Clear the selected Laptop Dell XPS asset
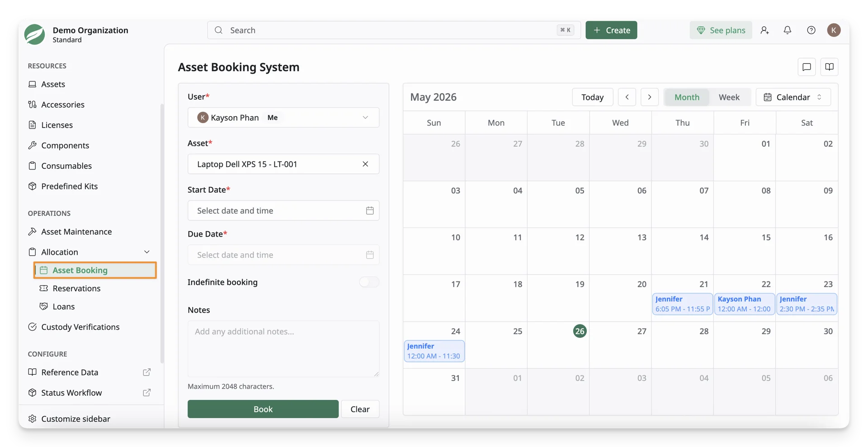 365,164
